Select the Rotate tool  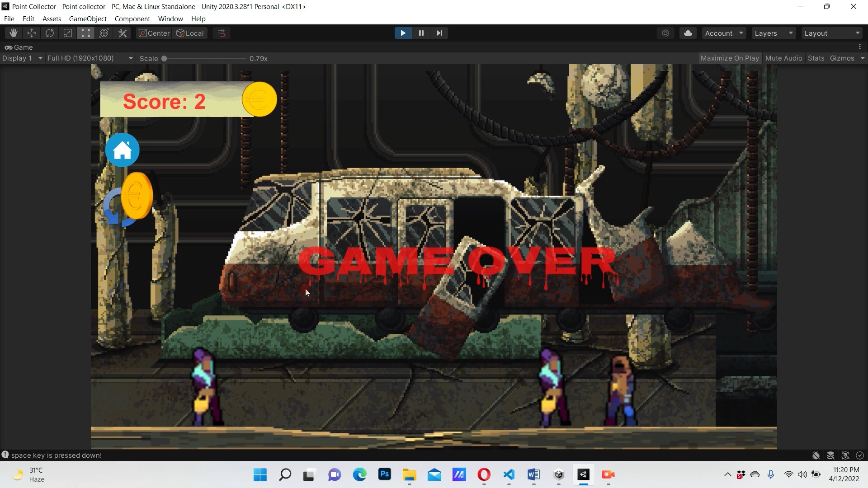(50, 33)
